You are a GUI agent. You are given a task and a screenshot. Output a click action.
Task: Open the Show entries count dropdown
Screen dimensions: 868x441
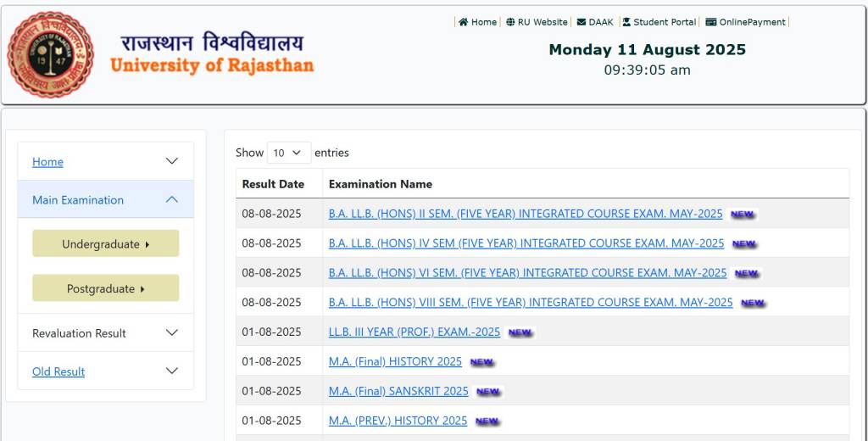tap(288, 153)
